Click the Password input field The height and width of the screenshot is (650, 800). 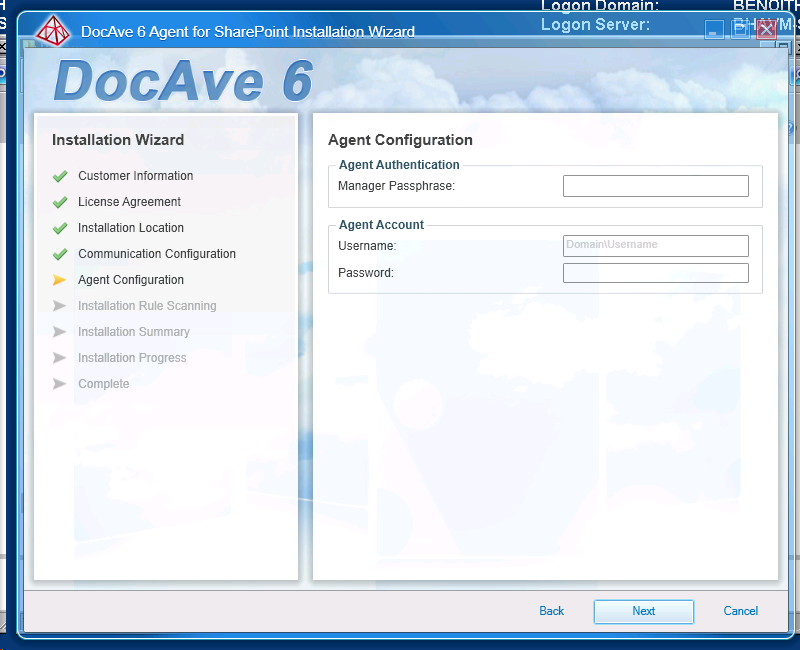coord(655,273)
